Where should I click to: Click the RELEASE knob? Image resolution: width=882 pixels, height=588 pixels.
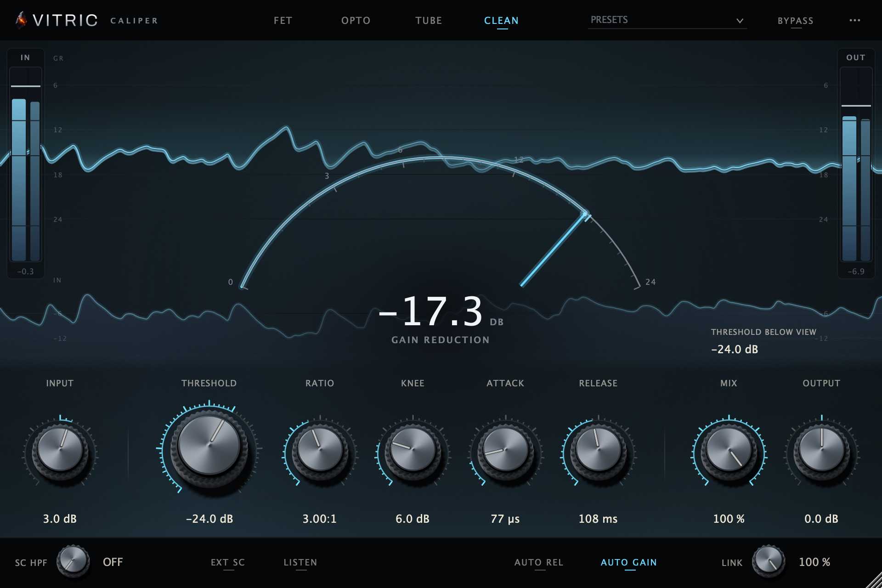click(598, 450)
